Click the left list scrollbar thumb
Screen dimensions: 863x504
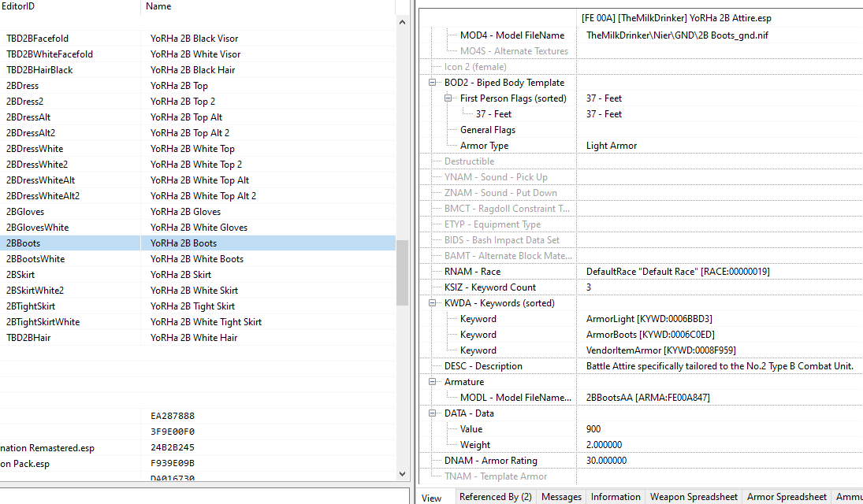pos(402,272)
